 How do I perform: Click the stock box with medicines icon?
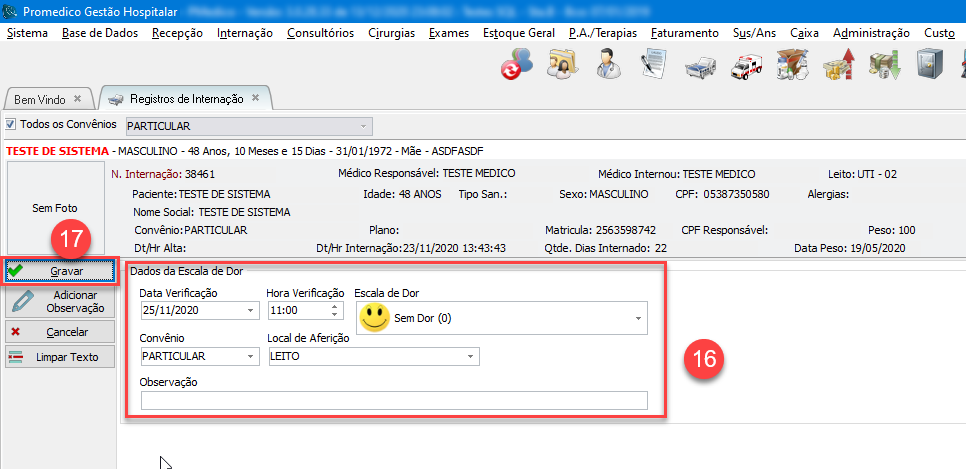click(x=792, y=66)
